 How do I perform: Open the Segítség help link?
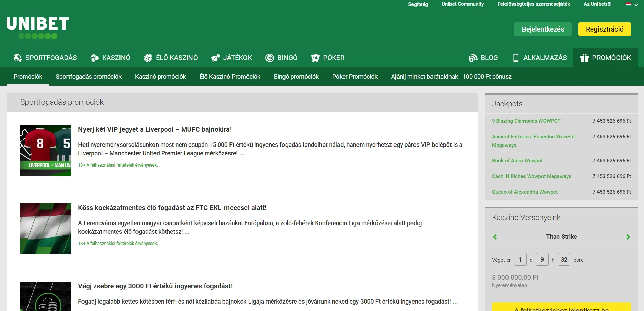418,4
